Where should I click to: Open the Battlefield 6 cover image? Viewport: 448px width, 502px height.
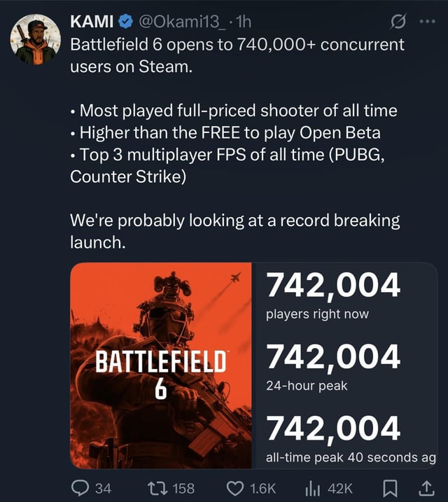tap(161, 365)
